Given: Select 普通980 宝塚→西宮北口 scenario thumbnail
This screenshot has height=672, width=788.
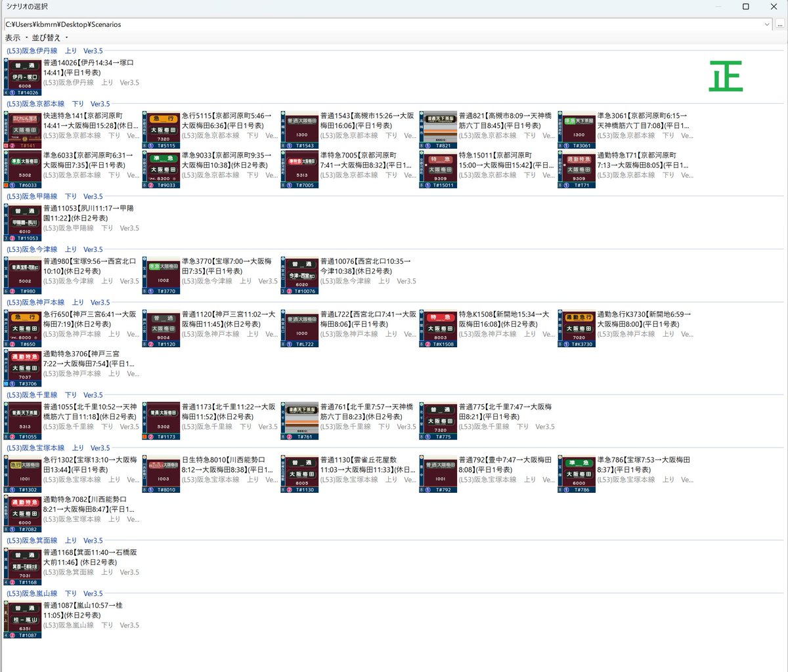Looking at the screenshot, I should 23,276.
